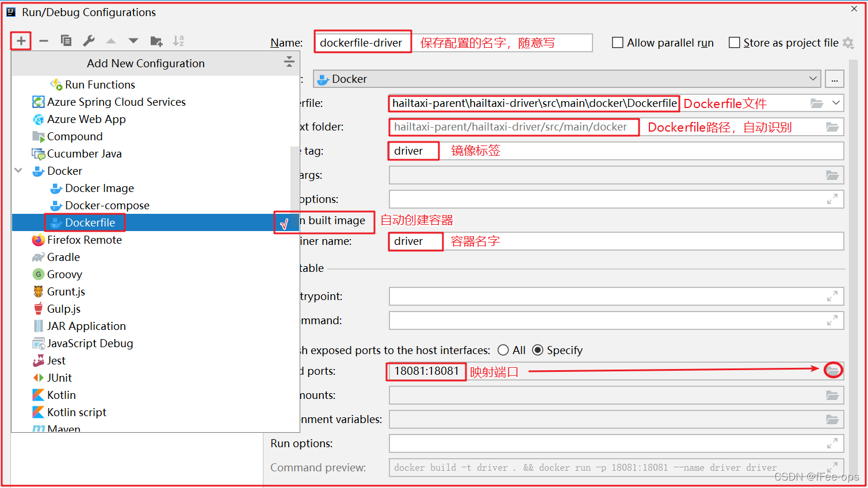This screenshot has height=488, width=868.
Task: Select Gradle configuration type
Action: point(63,257)
